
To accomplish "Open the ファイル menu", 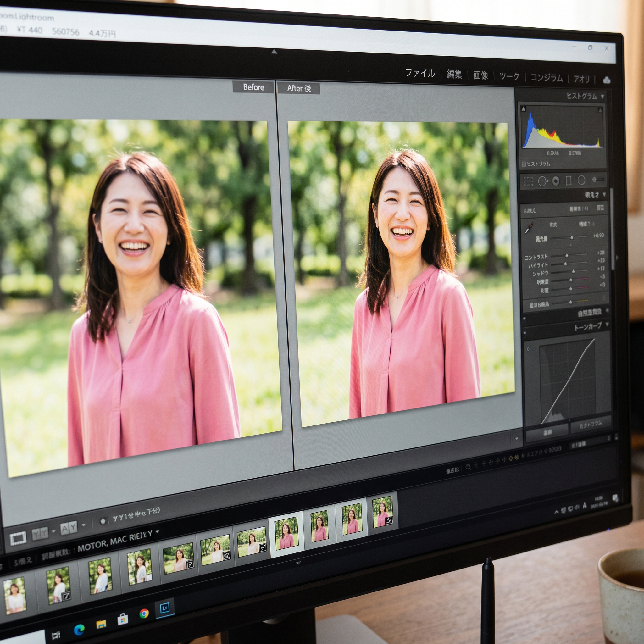I will pyautogui.click(x=420, y=73).
